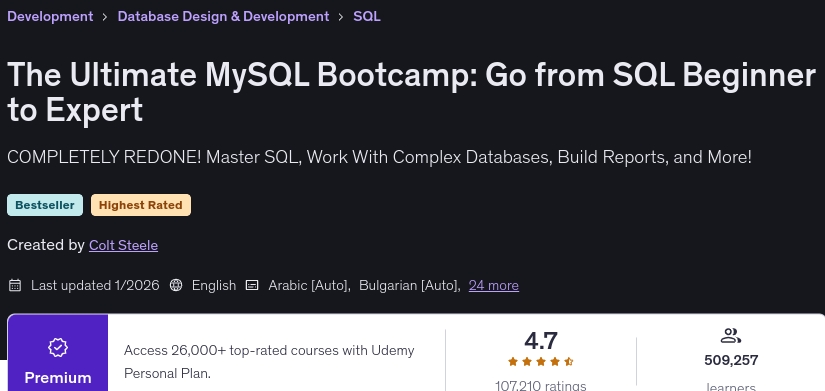Show 24 more subtitle languages

[x=494, y=285]
